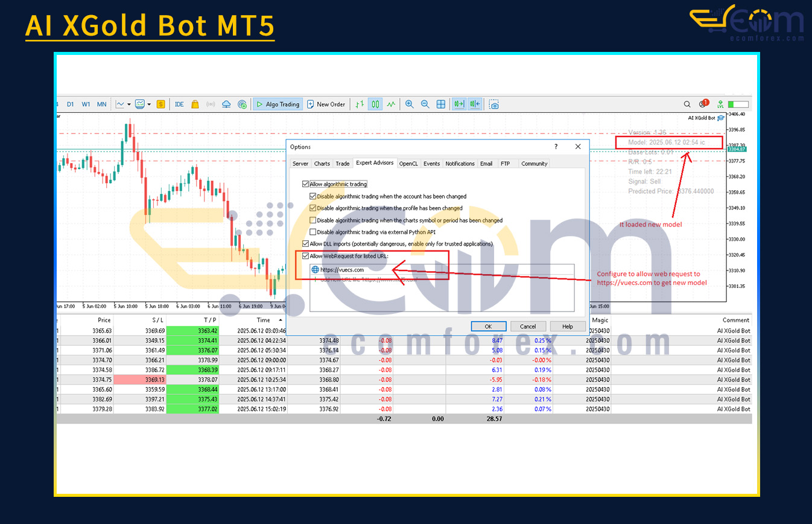Viewport: 812px width, 524px height.
Task: Click the radar icon with green plus
Action: point(242,104)
